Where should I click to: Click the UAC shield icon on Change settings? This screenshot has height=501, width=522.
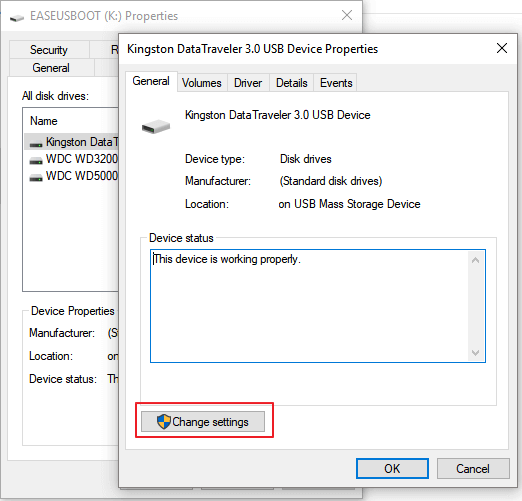click(x=164, y=422)
